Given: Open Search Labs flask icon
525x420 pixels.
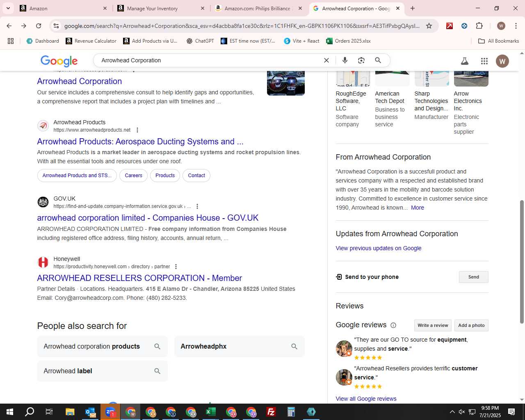Looking at the screenshot, I should click(x=465, y=61).
